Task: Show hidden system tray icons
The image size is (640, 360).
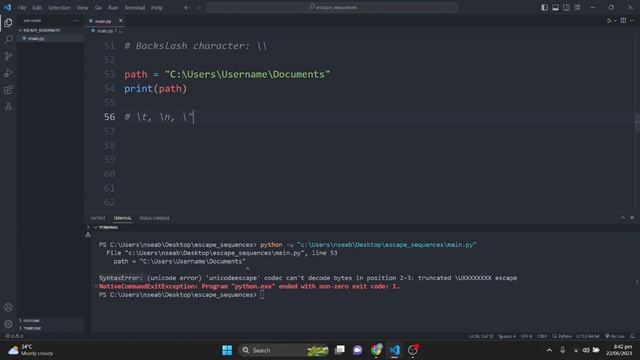Action: tap(549, 350)
